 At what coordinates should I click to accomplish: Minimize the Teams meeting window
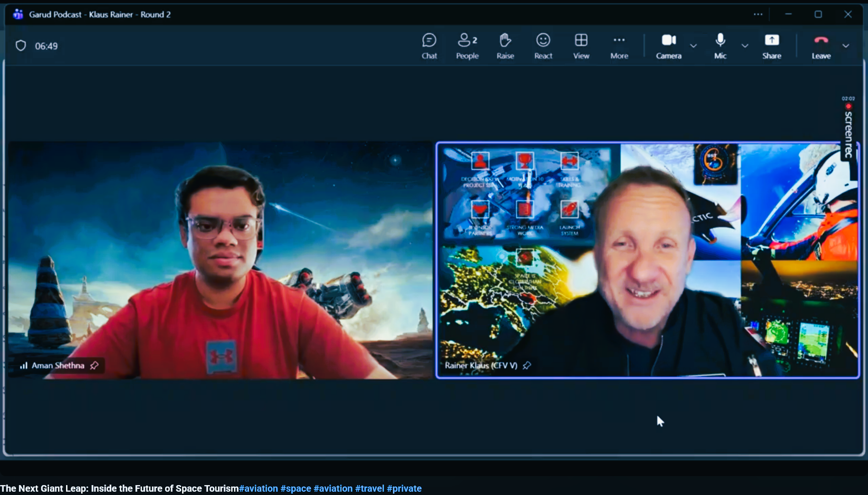click(788, 14)
